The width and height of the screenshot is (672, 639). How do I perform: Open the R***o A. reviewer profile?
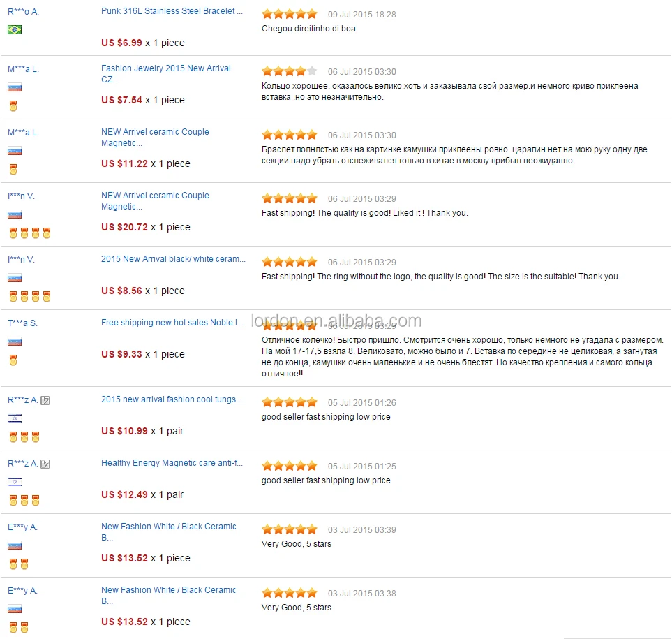pos(23,11)
